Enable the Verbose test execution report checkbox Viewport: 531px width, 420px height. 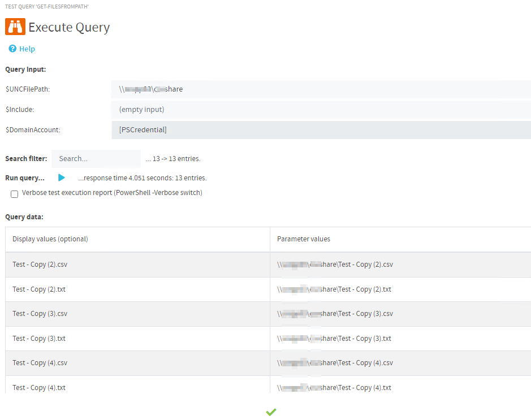click(14, 194)
